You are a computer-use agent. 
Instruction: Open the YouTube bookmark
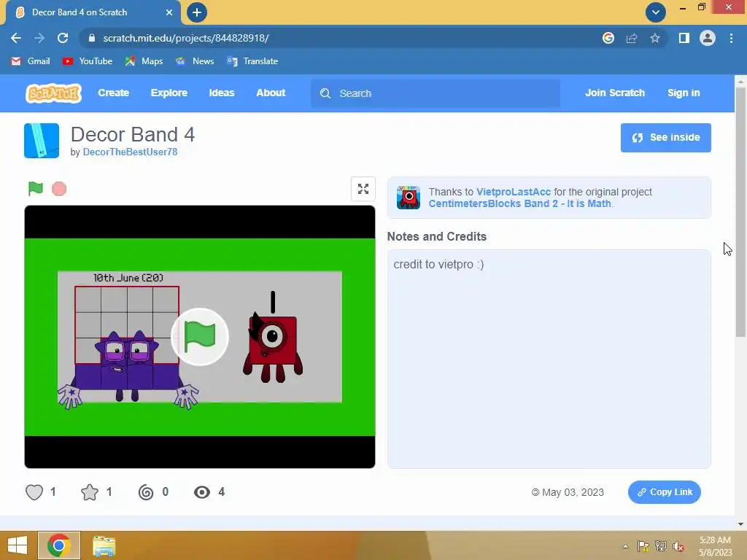(x=88, y=61)
